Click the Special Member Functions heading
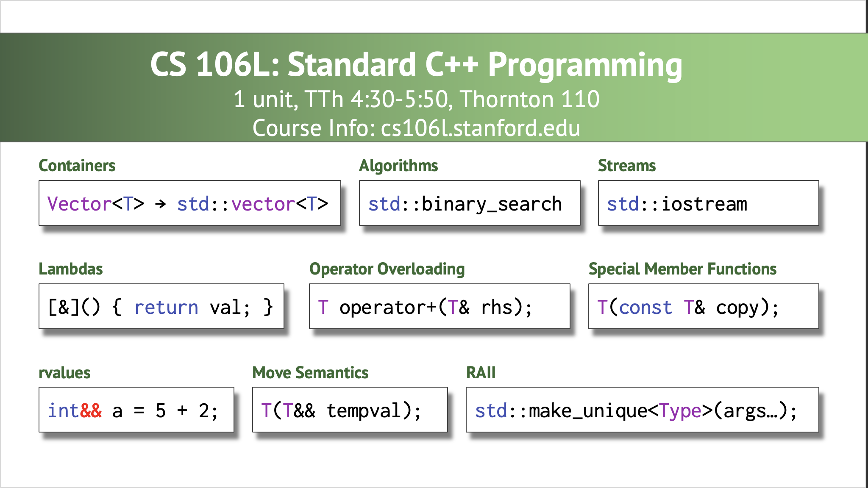 pos(682,269)
